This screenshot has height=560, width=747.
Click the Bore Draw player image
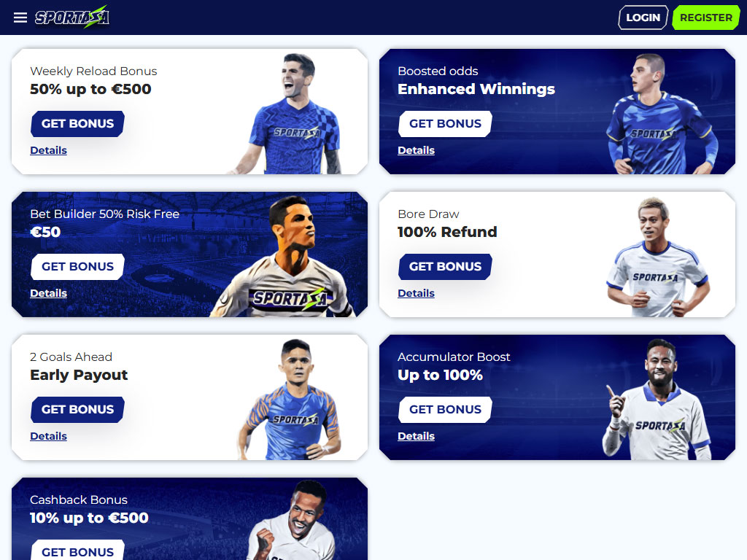coord(657,257)
